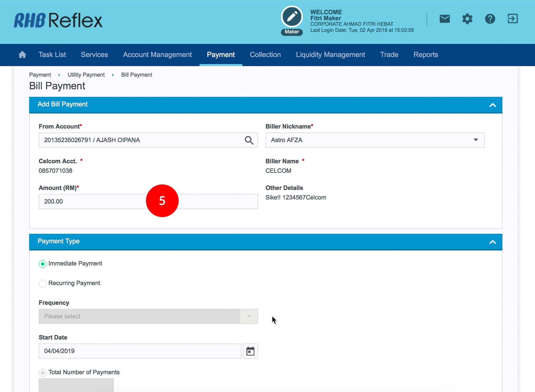535x392 pixels.
Task: Click the Start Date text field
Action: pos(140,351)
